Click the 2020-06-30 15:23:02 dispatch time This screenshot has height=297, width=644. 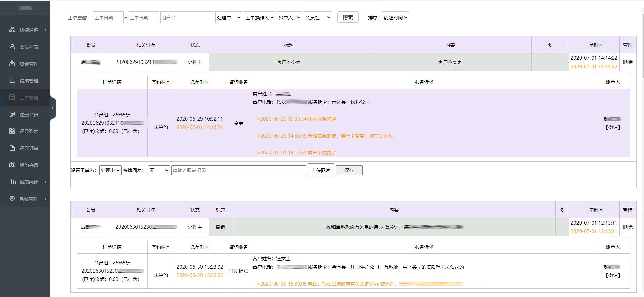pos(200,267)
